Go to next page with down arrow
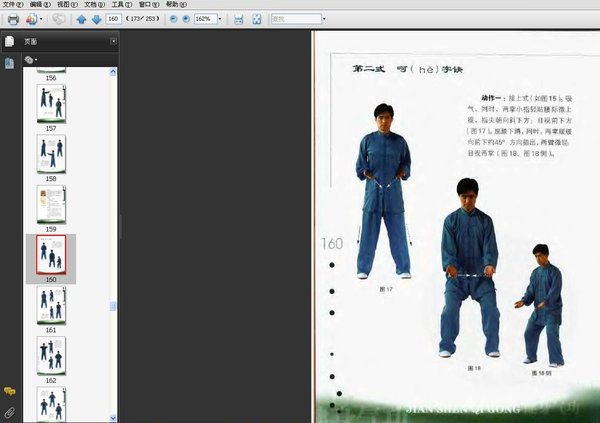Image resolution: width=600 pixels, height=423 pixels. point(96,19)
